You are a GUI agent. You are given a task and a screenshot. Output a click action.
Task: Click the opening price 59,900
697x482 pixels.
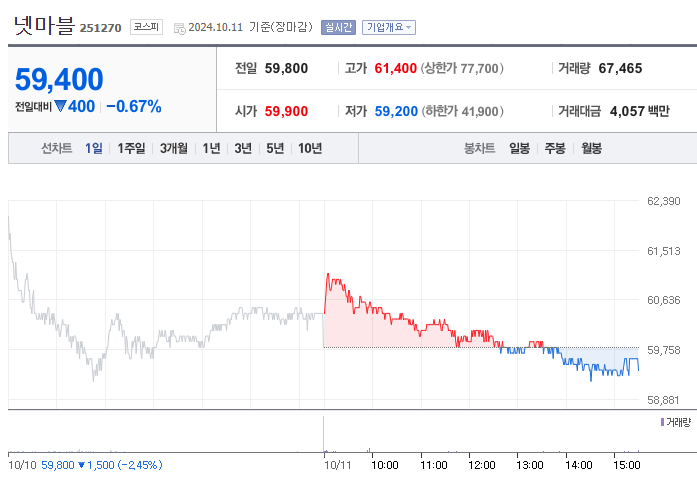coord(286,111)
